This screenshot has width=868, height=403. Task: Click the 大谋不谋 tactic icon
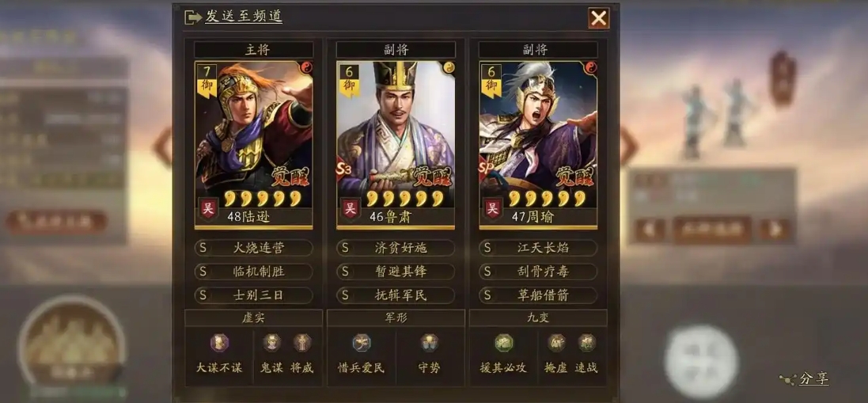219,343
